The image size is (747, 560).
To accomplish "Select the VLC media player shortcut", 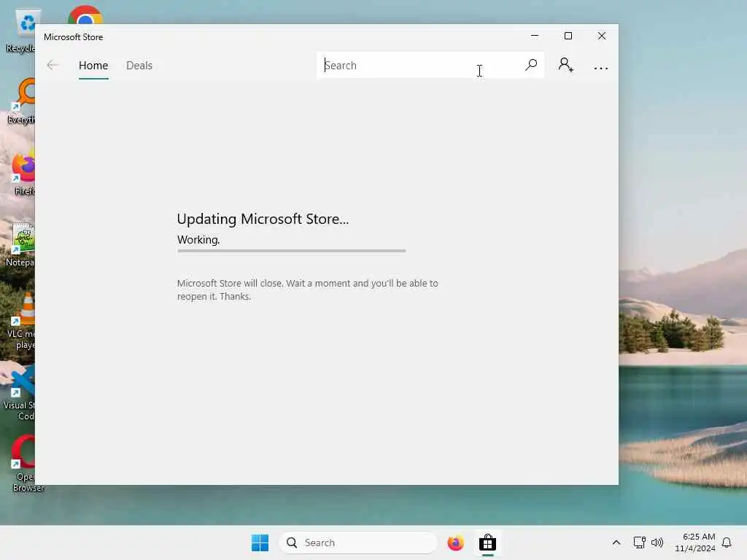I will coord(22,321).
